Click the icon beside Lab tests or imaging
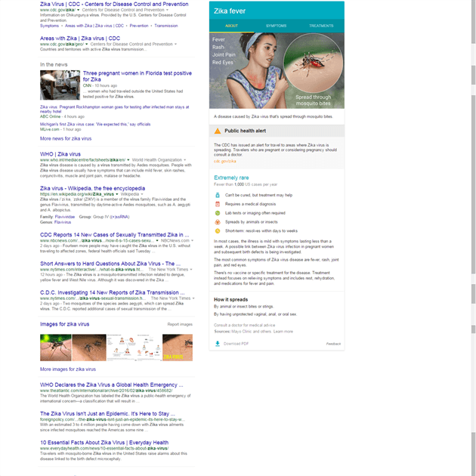476x476 pixels. click(x=218, y=213)
